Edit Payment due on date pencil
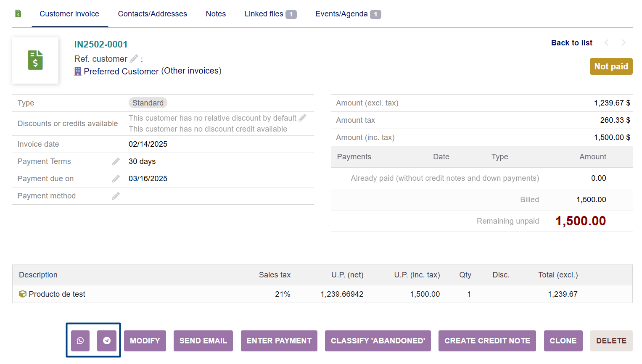Viewport: 642px width, 364px height. tap(116, 179)
